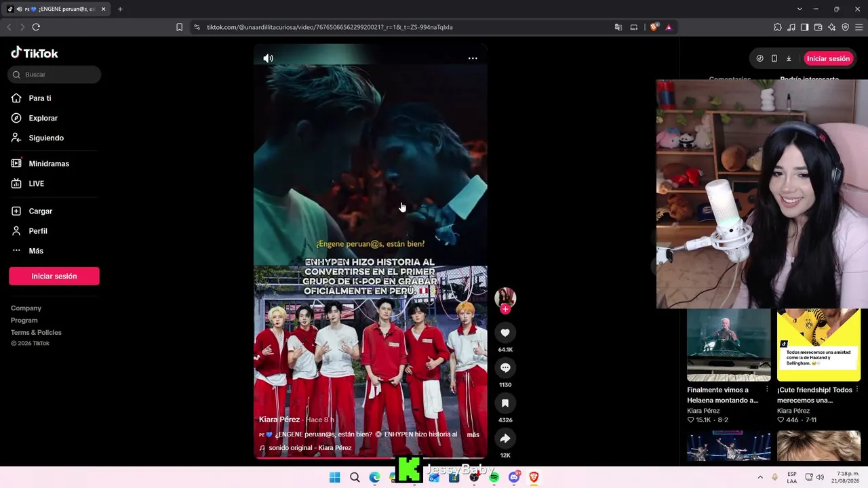Reload the page in the browser

[36, 27]
